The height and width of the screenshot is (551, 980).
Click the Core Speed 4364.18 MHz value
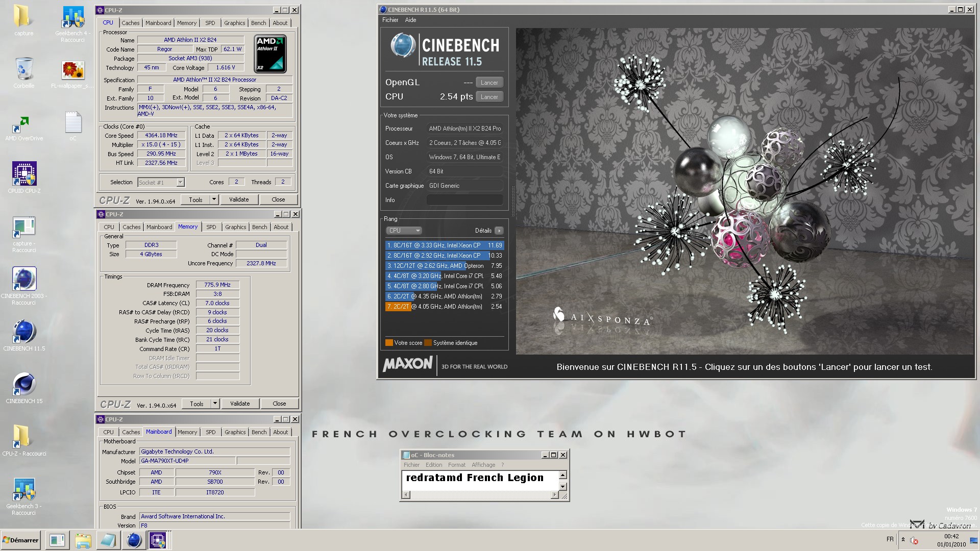click(x=161, y=136)
